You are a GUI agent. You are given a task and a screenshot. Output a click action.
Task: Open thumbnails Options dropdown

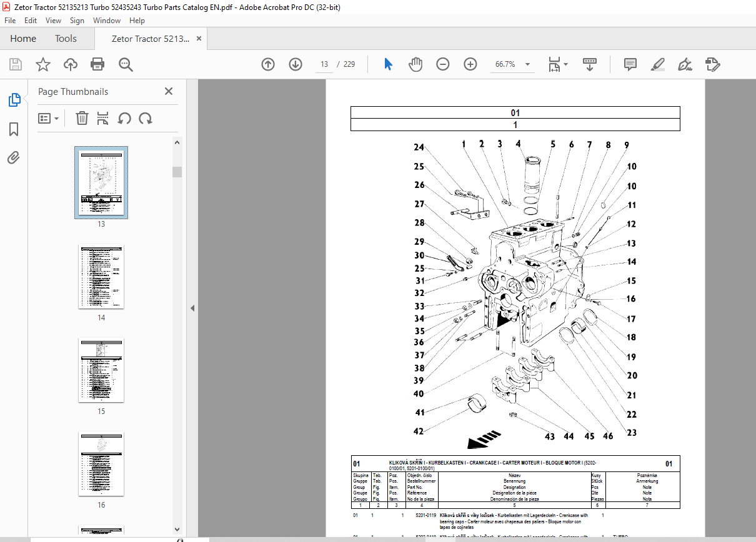click(x=48, y=118)
